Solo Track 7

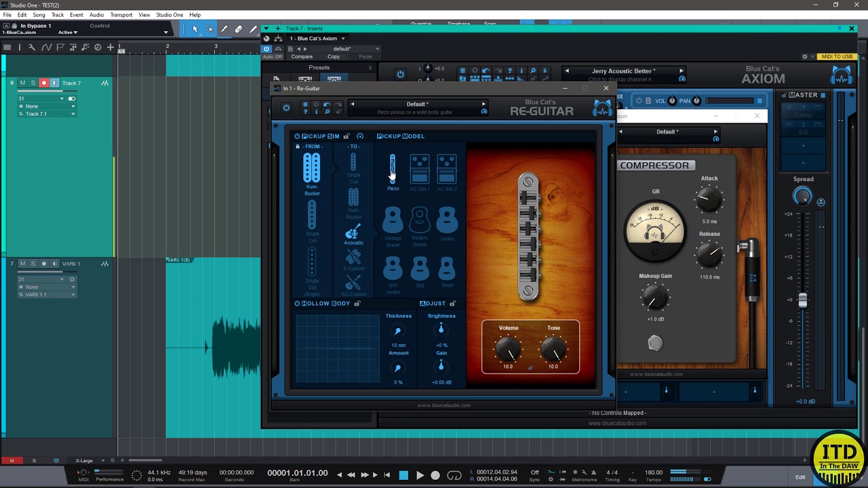pos(33,83)
